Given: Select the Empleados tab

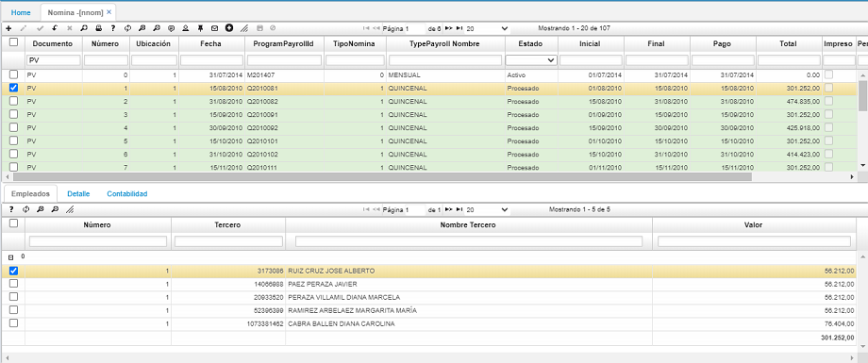Looking at the screenshot, I should [30, 194].
